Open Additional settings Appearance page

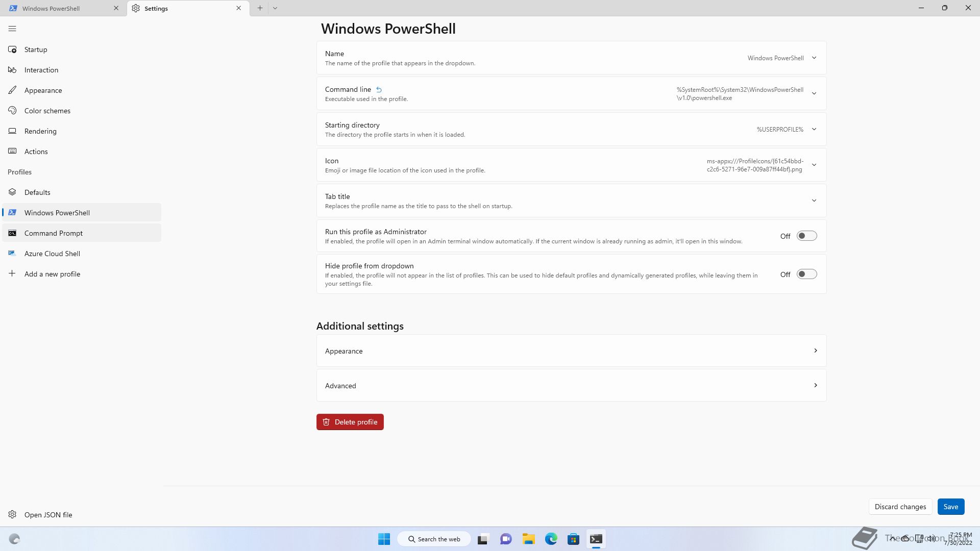pyautogui.click(x=571, y=351)
